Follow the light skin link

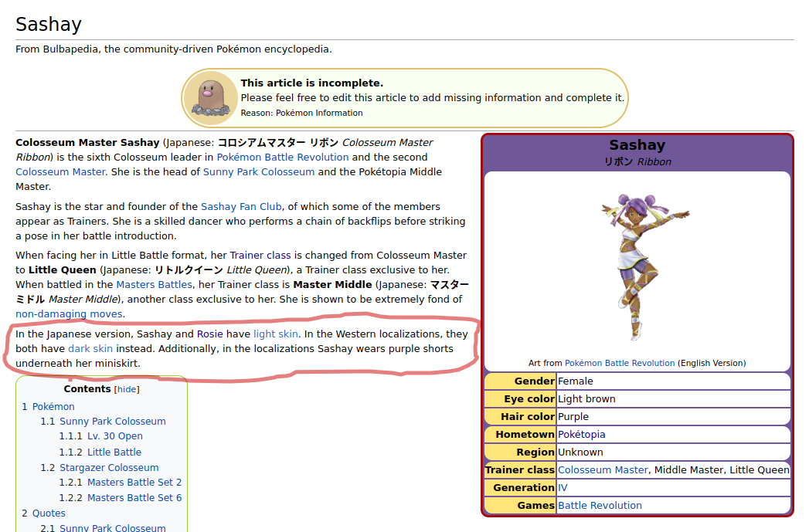click(276, 334)
